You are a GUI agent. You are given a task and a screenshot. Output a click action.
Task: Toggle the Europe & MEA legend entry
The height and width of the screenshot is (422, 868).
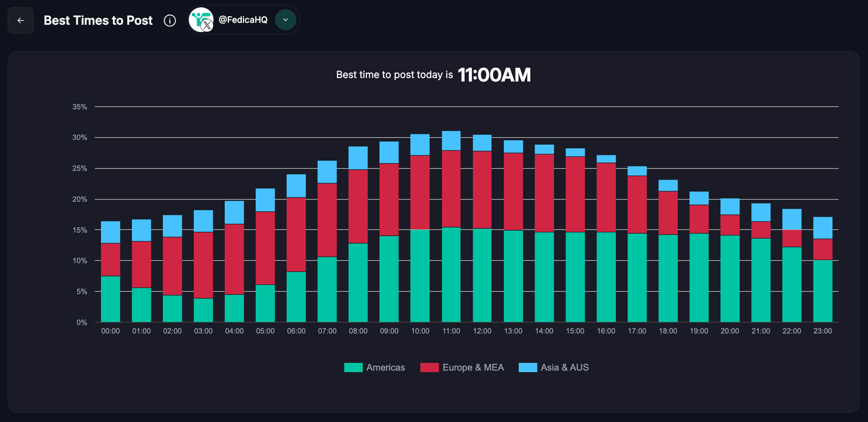click(473, 367)
